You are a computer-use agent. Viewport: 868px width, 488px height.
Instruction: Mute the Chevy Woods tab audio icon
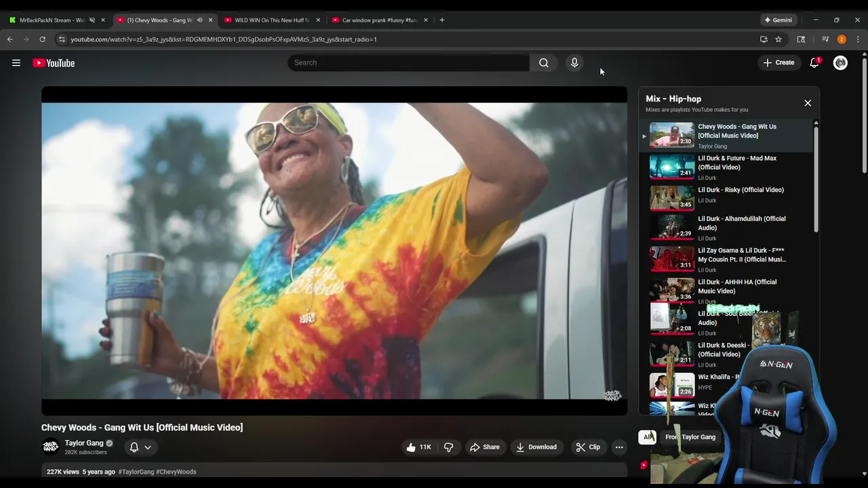[199, 20]
